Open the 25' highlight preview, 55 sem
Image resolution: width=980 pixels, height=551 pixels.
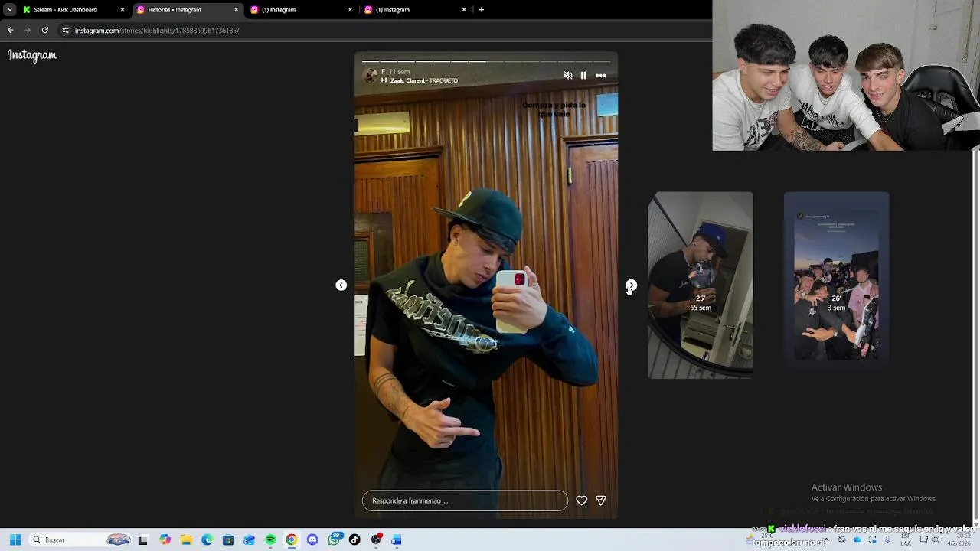(701, 285)
